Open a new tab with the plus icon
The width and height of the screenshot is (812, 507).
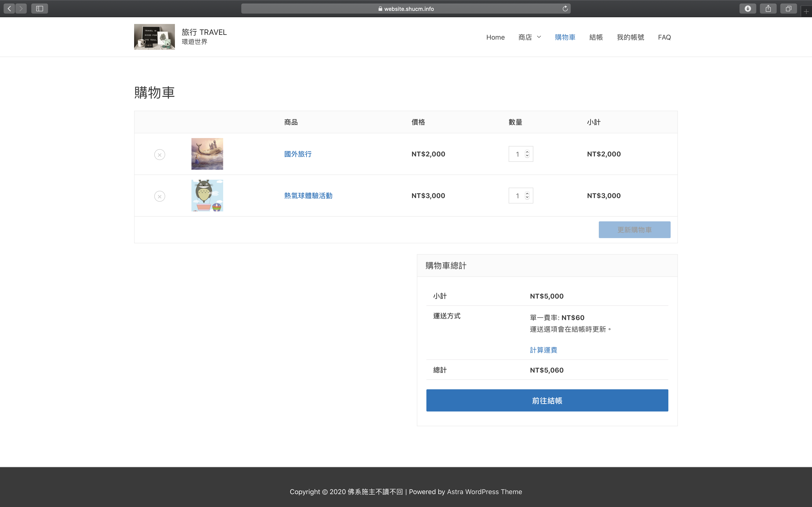pyautogui.click(x=806, y=12)
